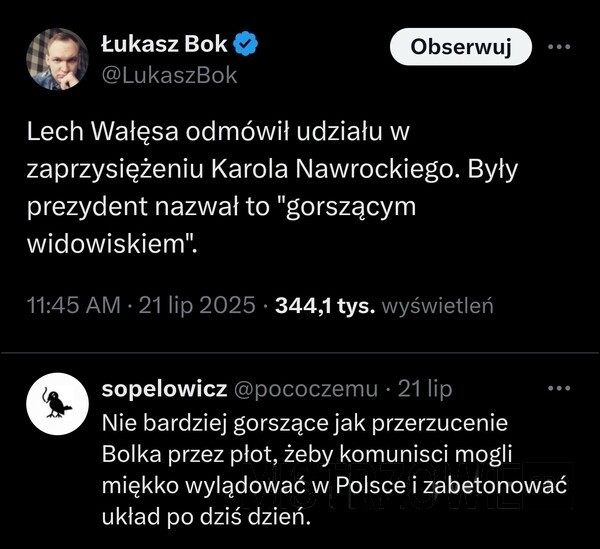
Task: Open the three-dot menu on sopelowicz's reply
Action: [x=559, y=388]
